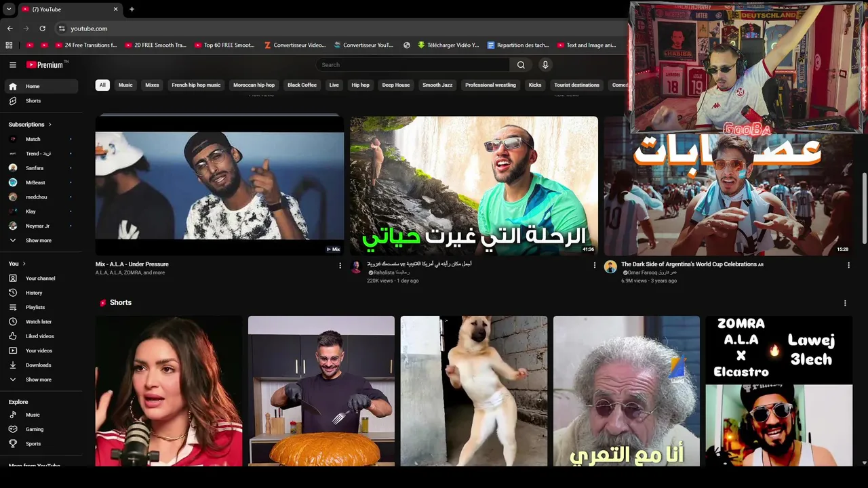
Task: Click the search magnifier button
Action: click(x=521, y=64)
